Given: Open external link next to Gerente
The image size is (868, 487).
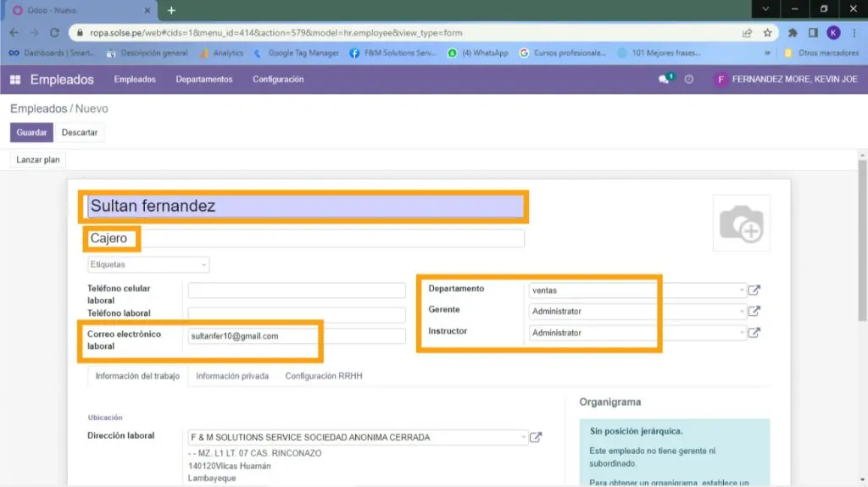Looking at the screenshot, I should pyautogui.click(x=754, y=311).
